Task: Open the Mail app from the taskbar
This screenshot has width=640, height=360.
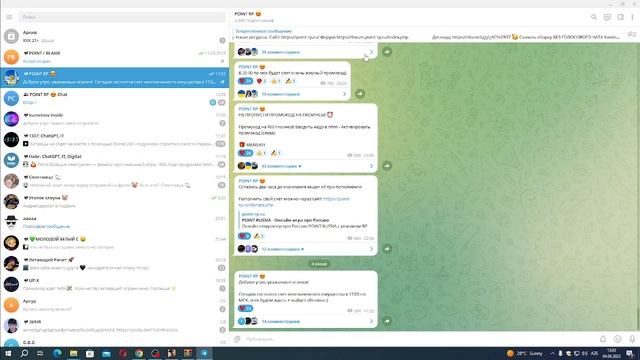Action: click(x=106, y=353)
